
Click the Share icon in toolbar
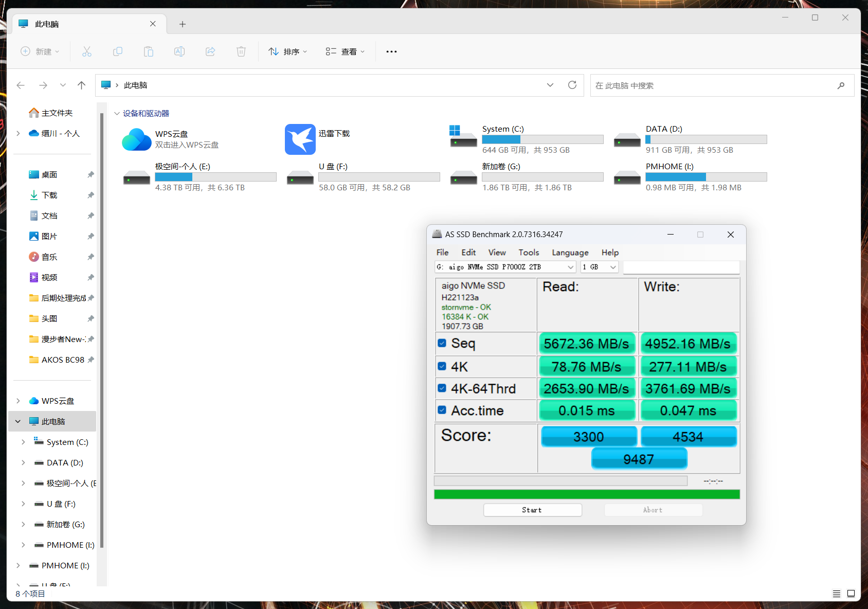(210, 51)
